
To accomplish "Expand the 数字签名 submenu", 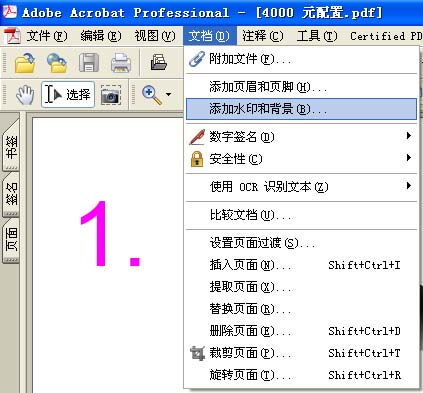I will [x=301, y=137].
